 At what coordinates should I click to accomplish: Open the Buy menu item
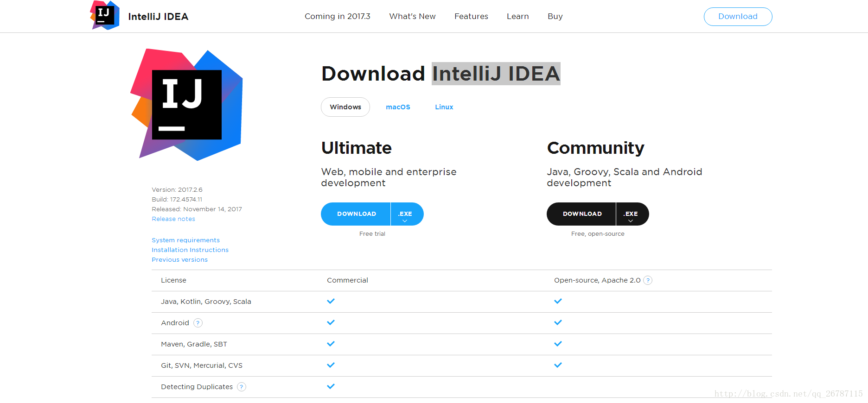point(555,16)
